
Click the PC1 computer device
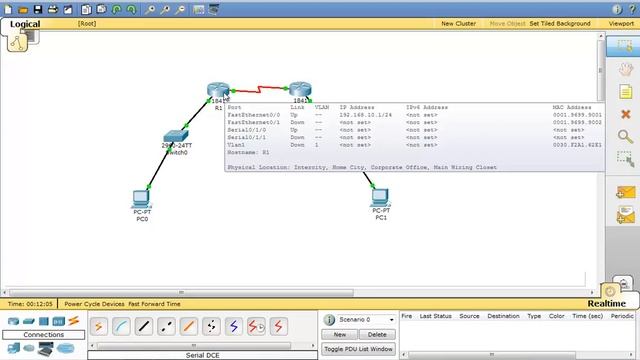click(x=380, y=198)
